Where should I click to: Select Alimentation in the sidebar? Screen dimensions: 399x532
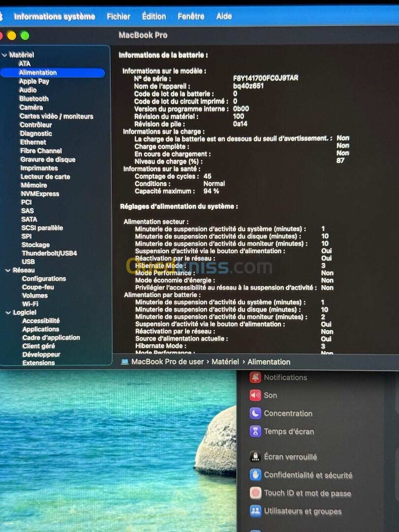coord(53,72)
